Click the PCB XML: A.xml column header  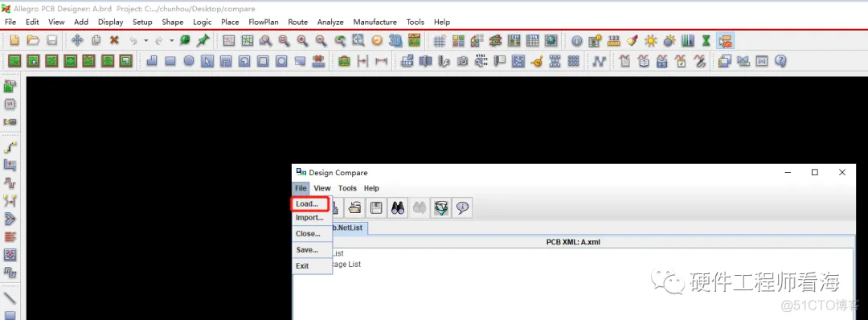point(573,242)
